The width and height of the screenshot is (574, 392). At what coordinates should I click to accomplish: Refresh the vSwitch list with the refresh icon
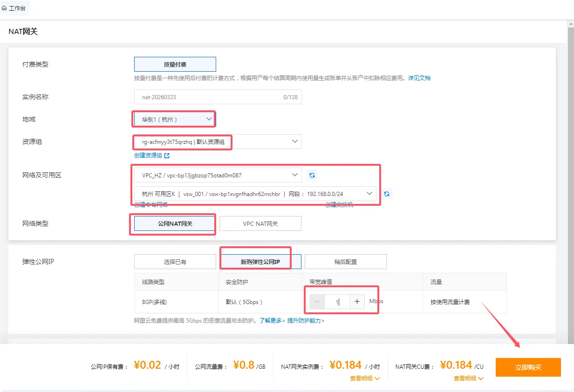(x=387, y=194)
